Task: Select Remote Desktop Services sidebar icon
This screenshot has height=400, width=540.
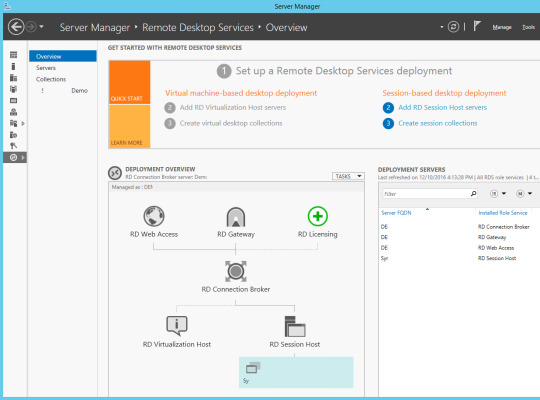Action: coord(13,157)
